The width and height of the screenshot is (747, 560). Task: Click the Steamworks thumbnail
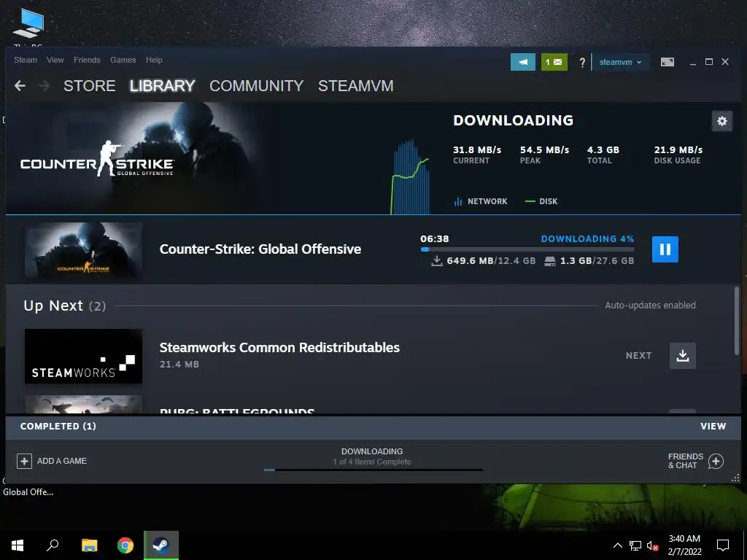(x=83, y=356)
